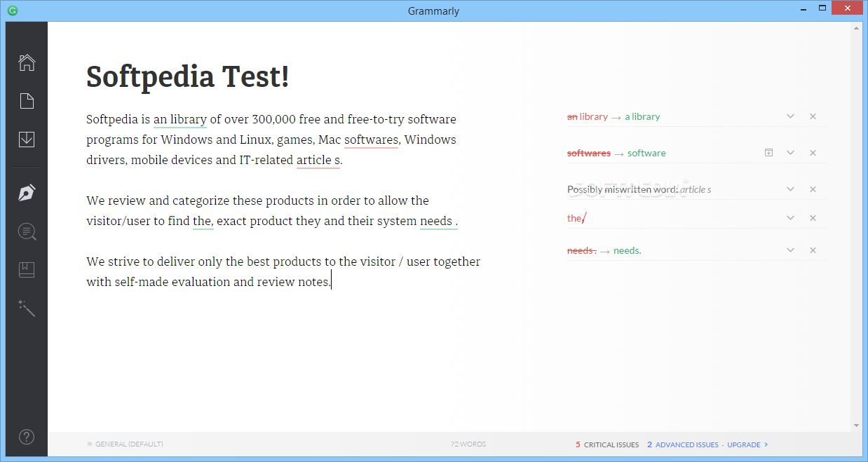Dismiss the 'needs .' suggestion
868x462 pixels.
pyautogui.click(x=813, y=250)
